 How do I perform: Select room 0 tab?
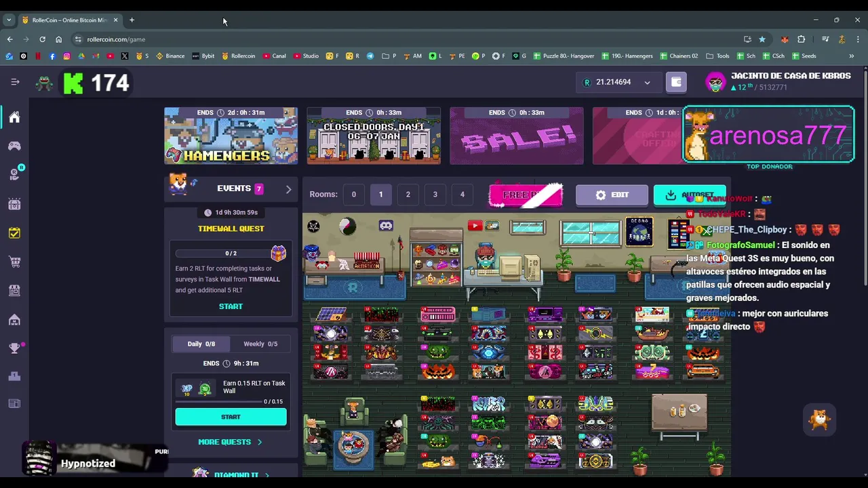pyautogui.click(x=353, y=195)
